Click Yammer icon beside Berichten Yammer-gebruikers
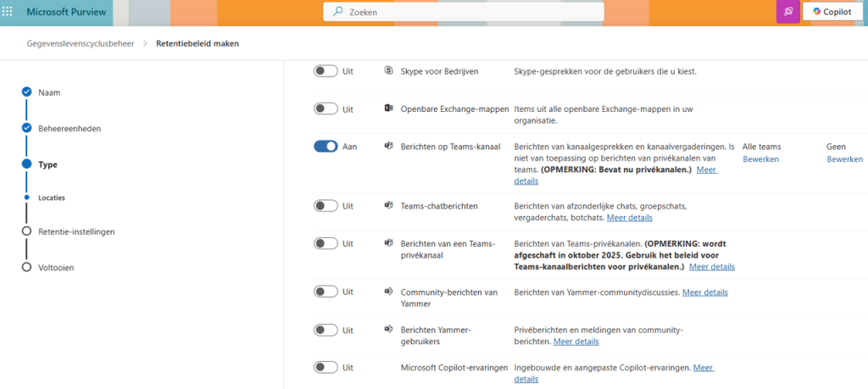This screenshot has height=389, width=868. [388, 329]
